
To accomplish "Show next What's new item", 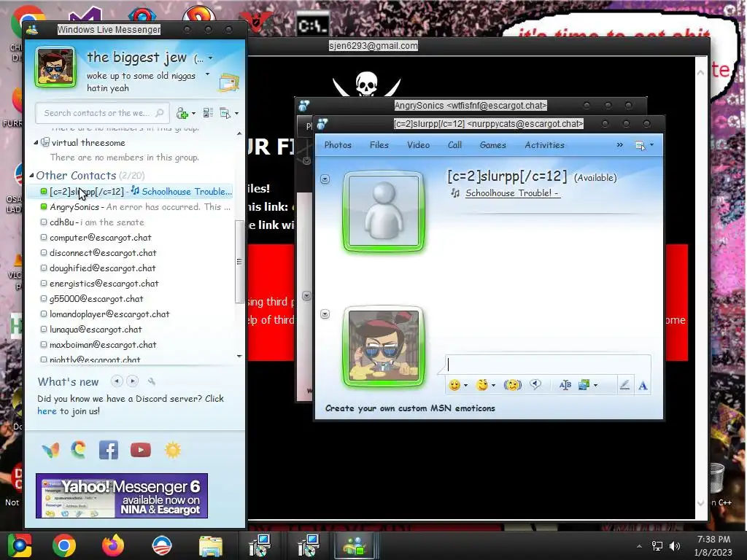I will pyautogui.click(x=133, y=381).
